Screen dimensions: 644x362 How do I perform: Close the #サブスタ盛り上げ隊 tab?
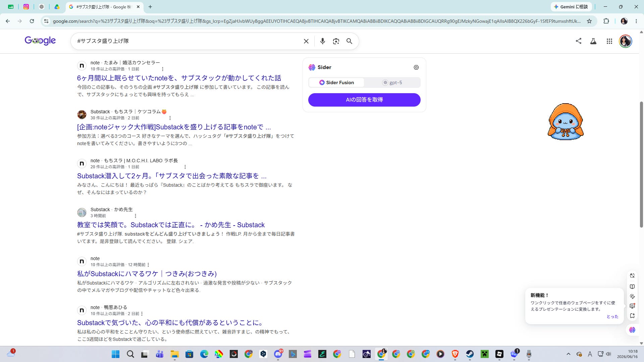138,7
